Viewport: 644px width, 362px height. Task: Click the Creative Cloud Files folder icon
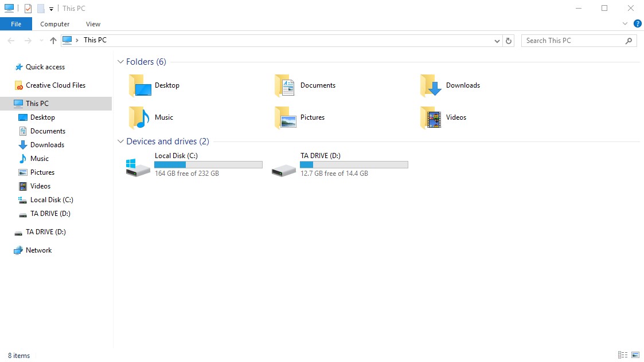tap(18, 85)
